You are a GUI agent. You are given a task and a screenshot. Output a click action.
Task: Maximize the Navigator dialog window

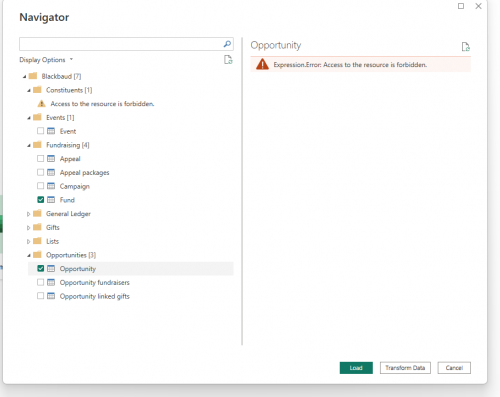tap(461, 6)
